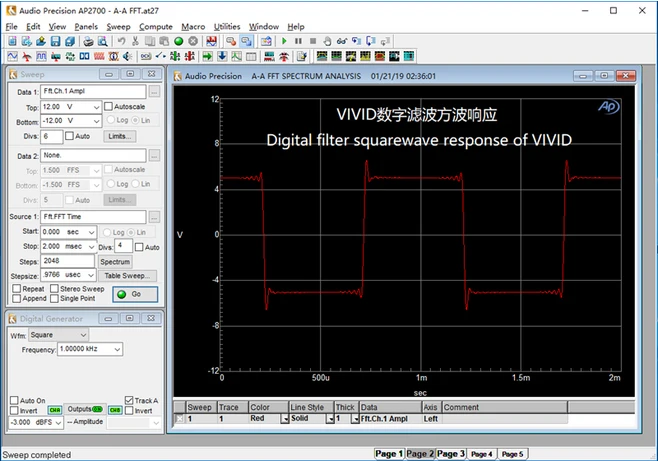The height and width of the screenshot is (461, 658).
Task: Click the green play arrow macro icon
Action: point(284,41)
